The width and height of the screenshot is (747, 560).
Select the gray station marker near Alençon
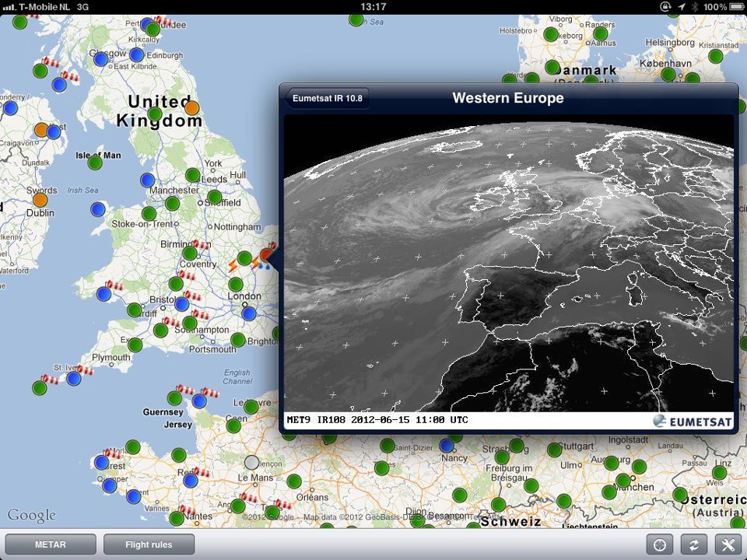click(251, 462)
